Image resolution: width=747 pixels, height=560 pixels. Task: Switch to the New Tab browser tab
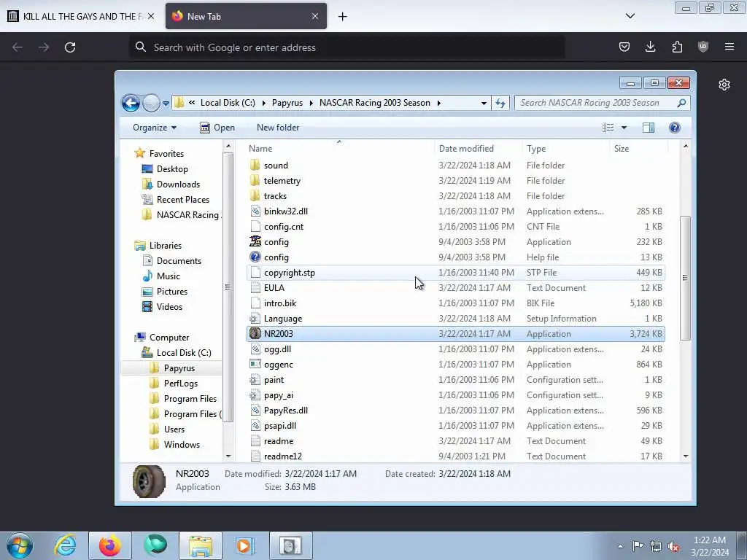(247, 16)
